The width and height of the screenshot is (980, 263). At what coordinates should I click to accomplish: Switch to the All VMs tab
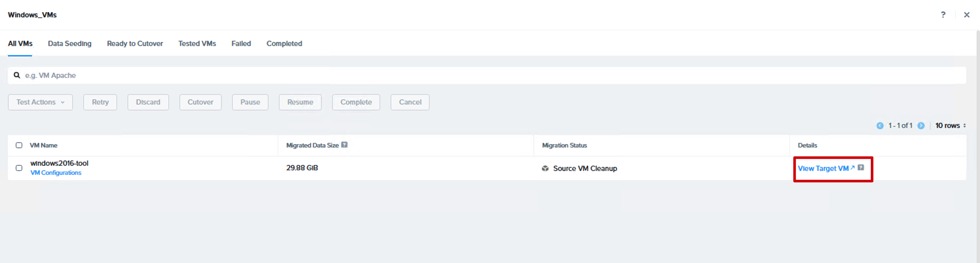pos(20,43)
